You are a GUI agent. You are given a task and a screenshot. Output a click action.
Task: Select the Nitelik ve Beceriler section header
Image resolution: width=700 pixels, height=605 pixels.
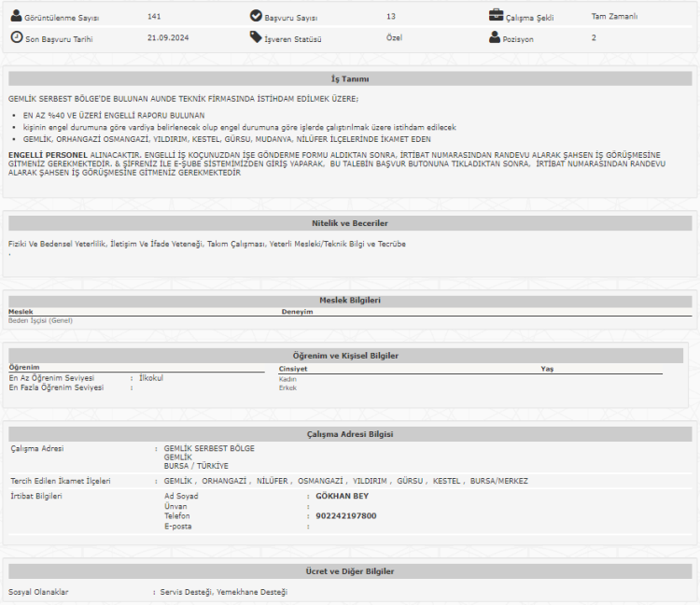click(x=350, y=223)
